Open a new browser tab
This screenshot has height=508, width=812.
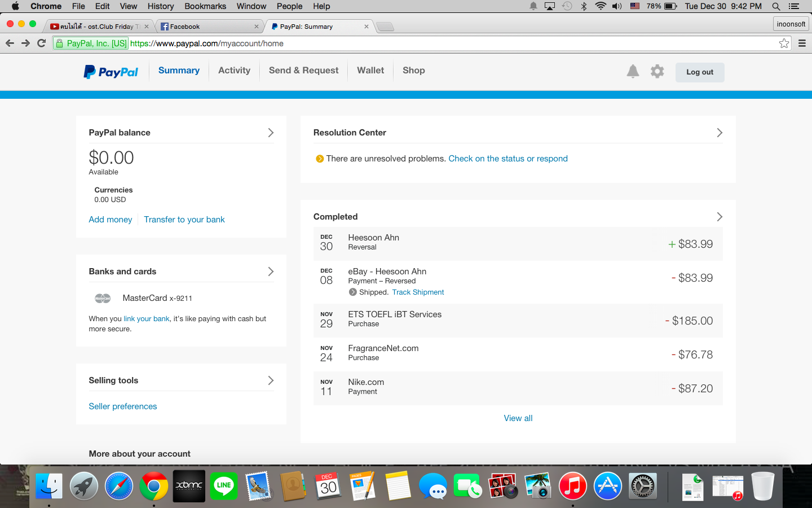click(385, 27)
